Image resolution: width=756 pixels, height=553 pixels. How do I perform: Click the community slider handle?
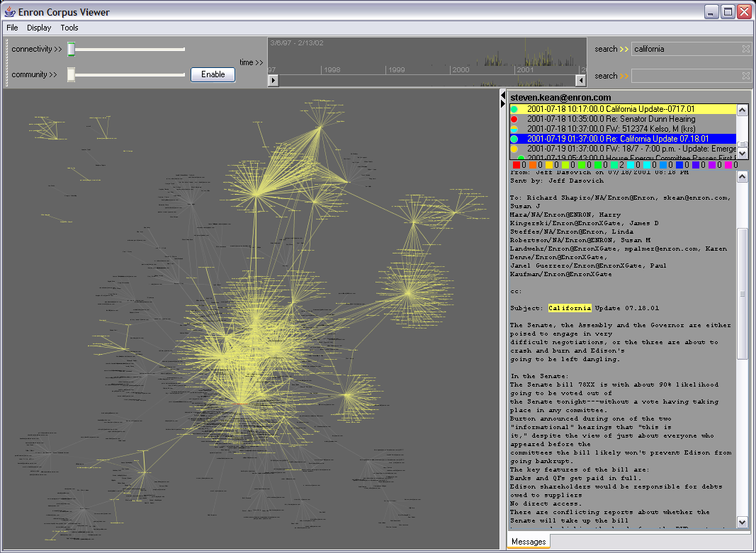coord(72,74)
